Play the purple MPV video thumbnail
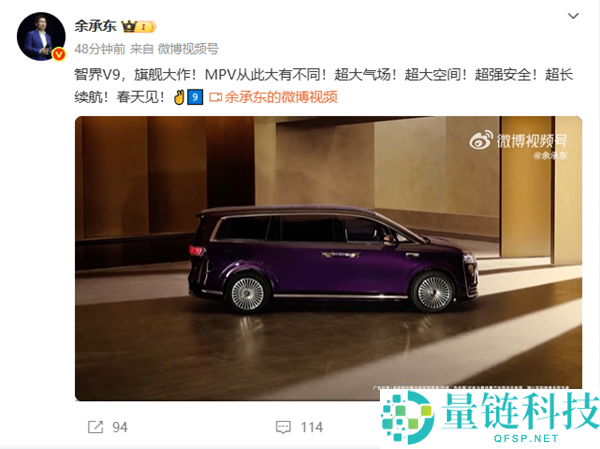 point(328,258)
